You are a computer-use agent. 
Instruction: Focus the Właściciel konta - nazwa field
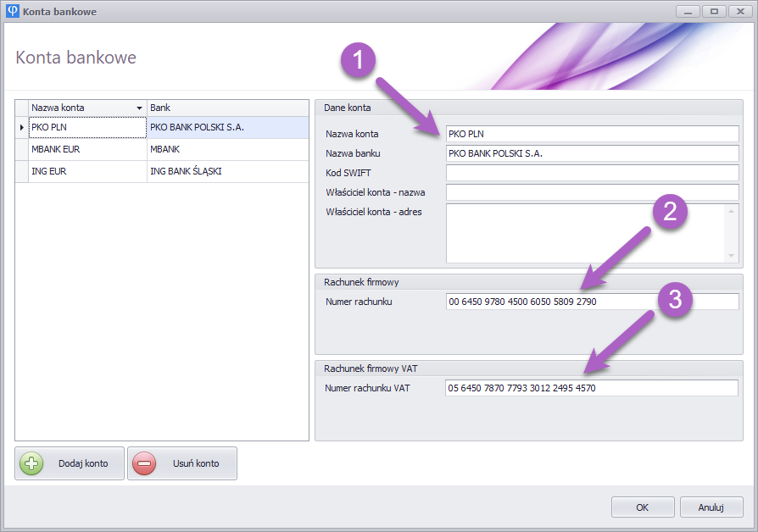pos(592,191)
